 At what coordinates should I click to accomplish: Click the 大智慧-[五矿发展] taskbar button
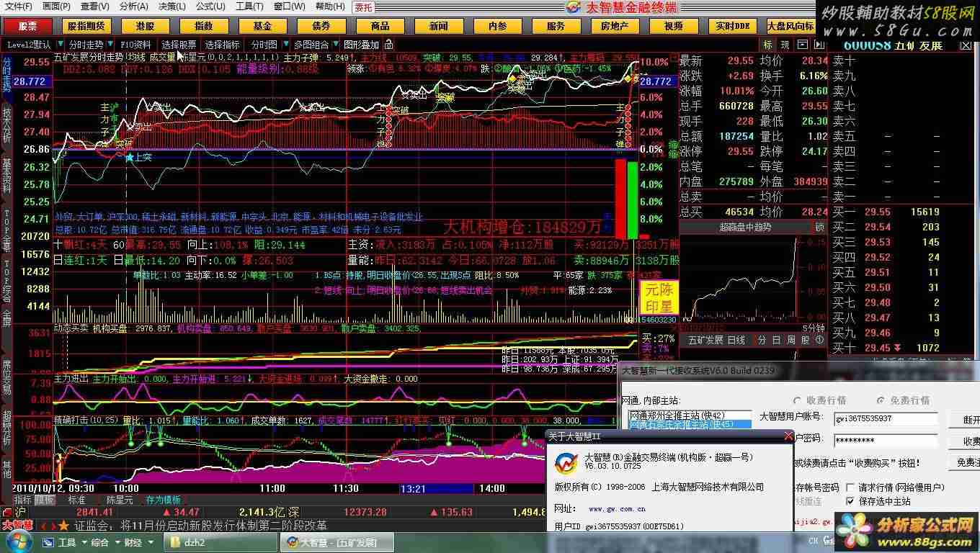338,542
